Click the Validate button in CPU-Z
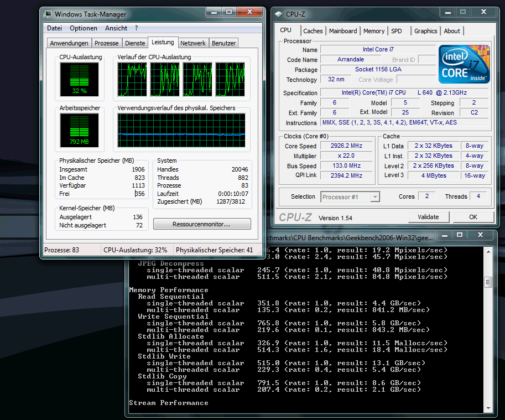 coord(428,217)
